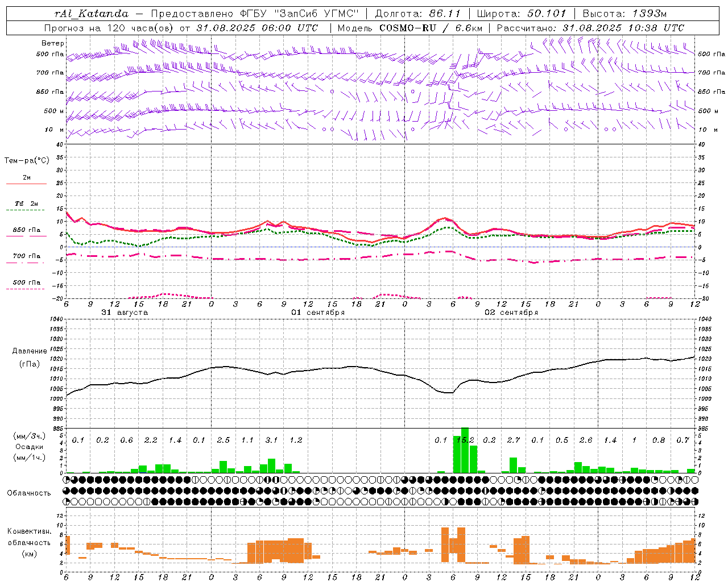This screenshot has width=728, height=582.
Task: Click the 15.2 precipitation total value
Action: [x=465, y=440]
